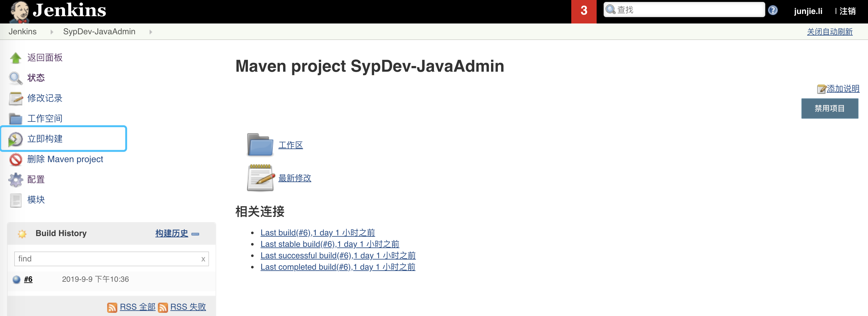Clear the find field with x
868x316 pixels.
pos(203,259)
